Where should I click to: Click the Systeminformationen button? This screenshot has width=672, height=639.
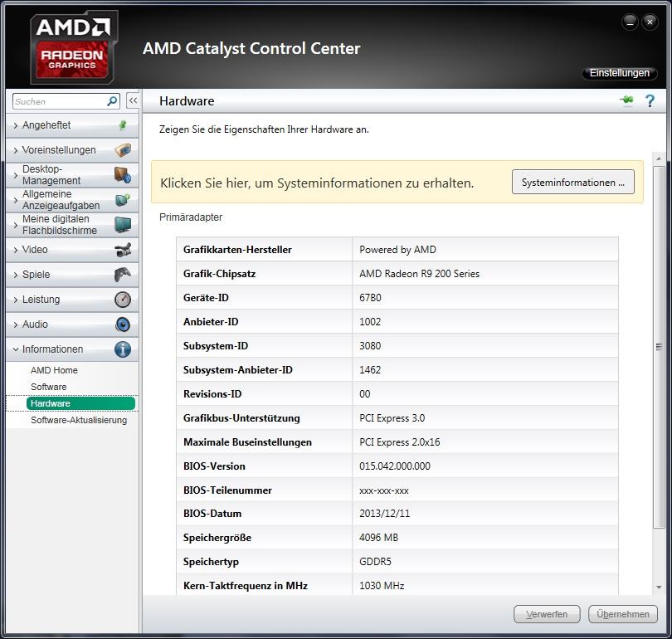pos(573,182)
